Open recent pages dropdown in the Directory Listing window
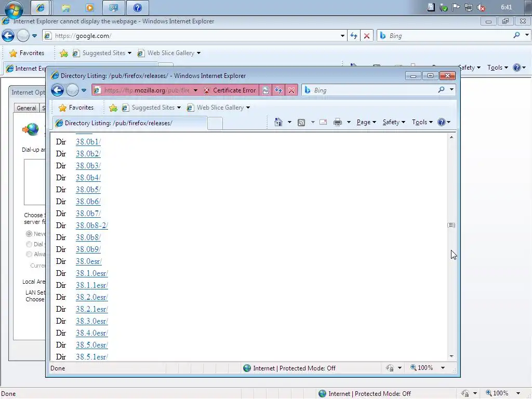The image size is (532, 399). point(84,90)
